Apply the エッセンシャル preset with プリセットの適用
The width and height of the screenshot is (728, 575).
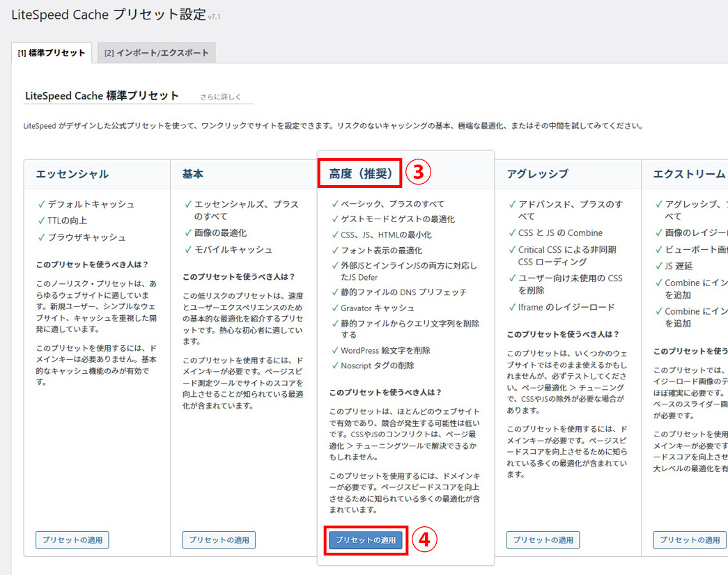tap(72, 539)
